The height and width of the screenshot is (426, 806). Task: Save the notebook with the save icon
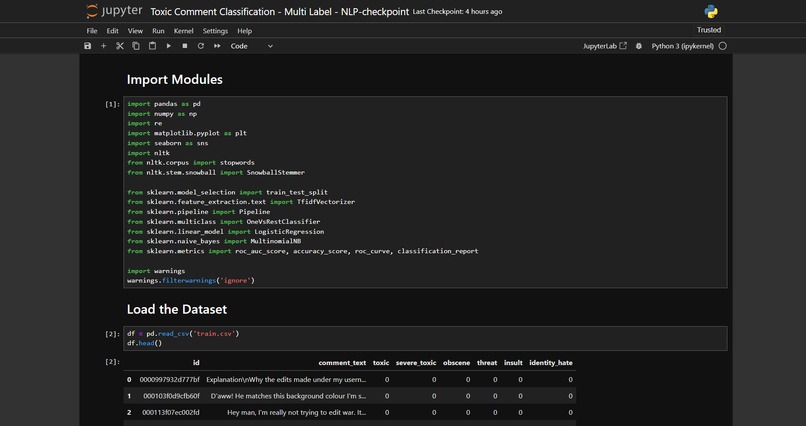pos(87,46)
